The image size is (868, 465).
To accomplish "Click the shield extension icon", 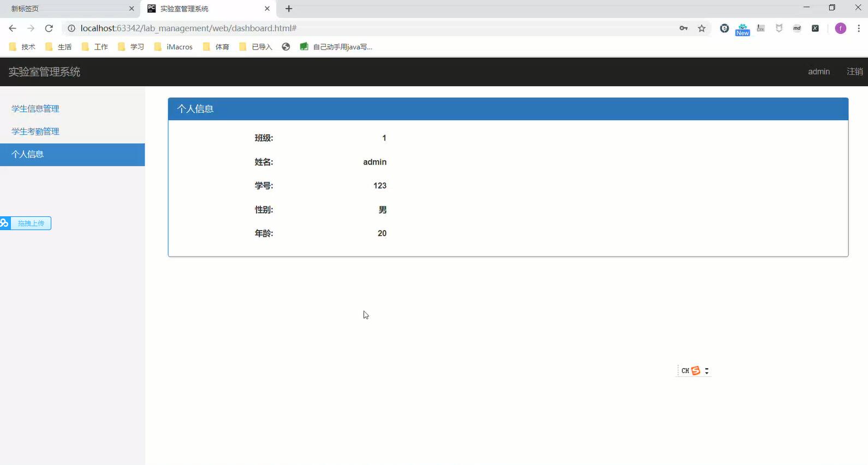I will [779, 28].
